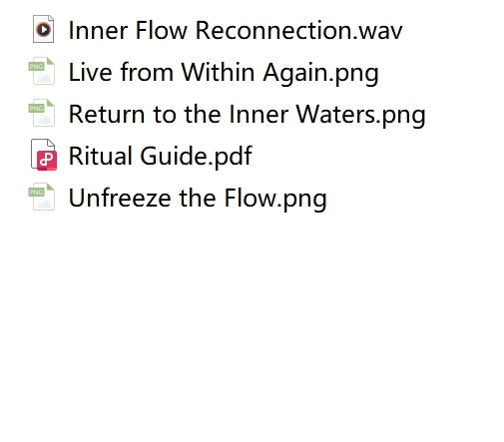Select the Unfreeze the Flow PNG icon
The width and height of the screenshot is (504, 442).
(42, 197)
